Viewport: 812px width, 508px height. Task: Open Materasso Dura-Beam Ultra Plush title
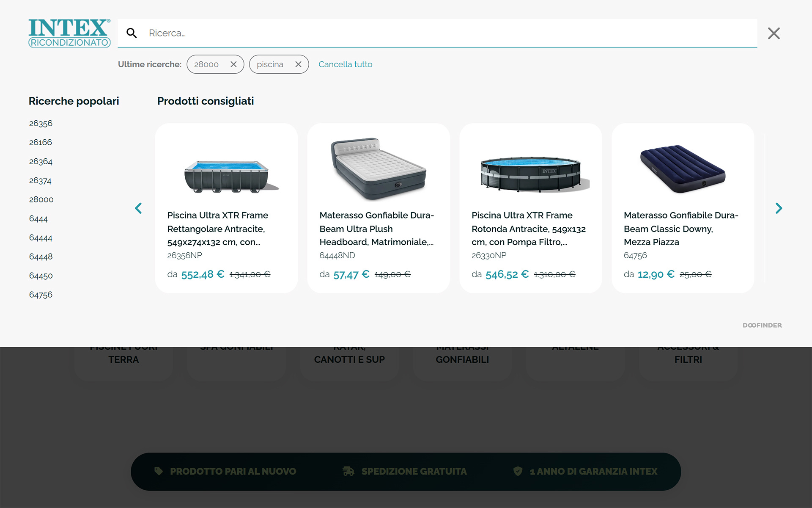pos(376,229)
